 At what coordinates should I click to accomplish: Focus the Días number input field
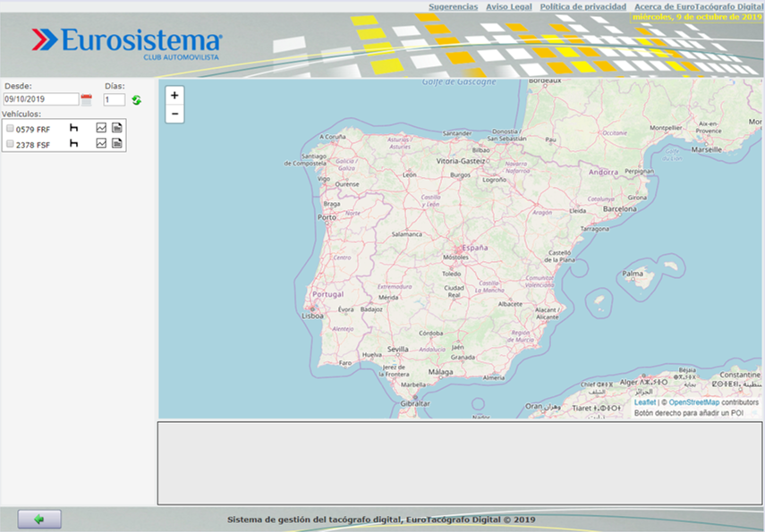click(115, 100)
